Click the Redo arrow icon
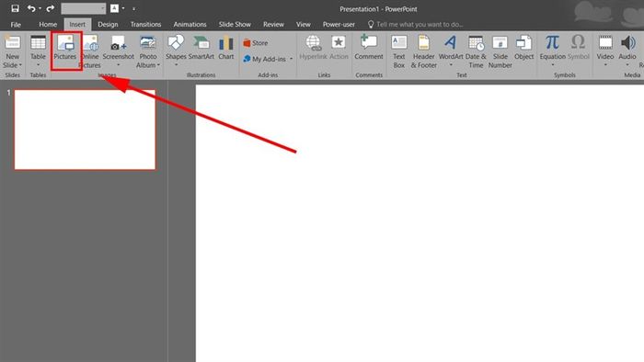The image size is (644, 362). (50, 8)
